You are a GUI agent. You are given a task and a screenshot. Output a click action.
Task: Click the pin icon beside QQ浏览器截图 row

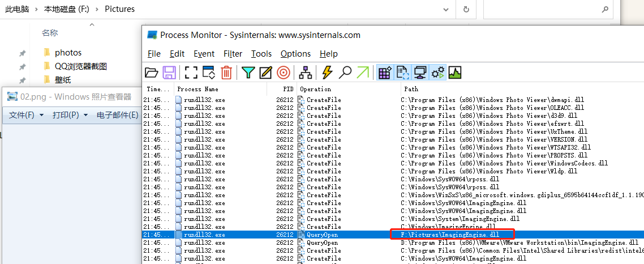[23, 67]
